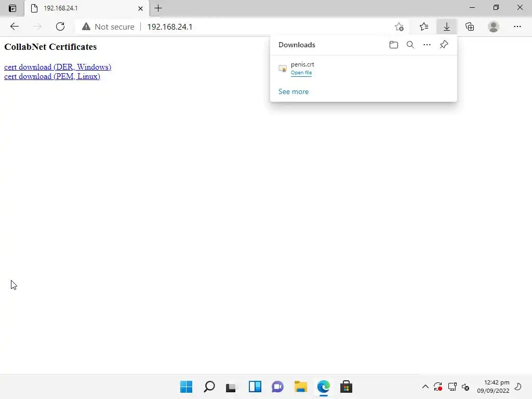Open More options in Downloads flyout
Viewport: 532px width, 399px height.
(x=427, y=45)
